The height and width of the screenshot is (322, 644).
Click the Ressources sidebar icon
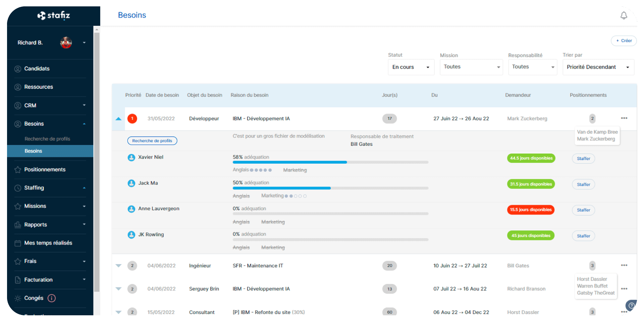point(18,87)
